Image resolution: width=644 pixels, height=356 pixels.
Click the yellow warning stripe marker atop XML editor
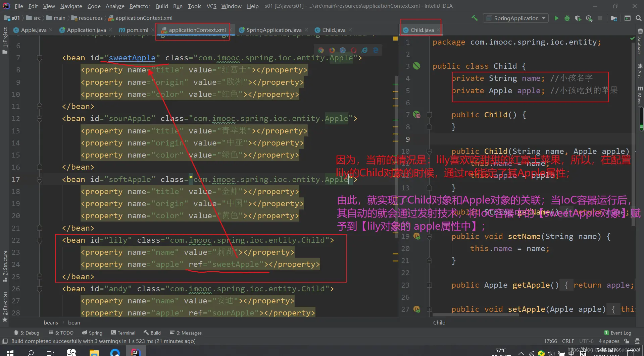coord(395,39)
